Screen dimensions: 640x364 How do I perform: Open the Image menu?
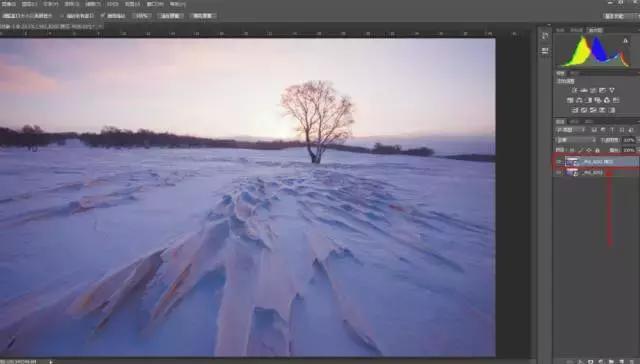[x=8, y=4]
